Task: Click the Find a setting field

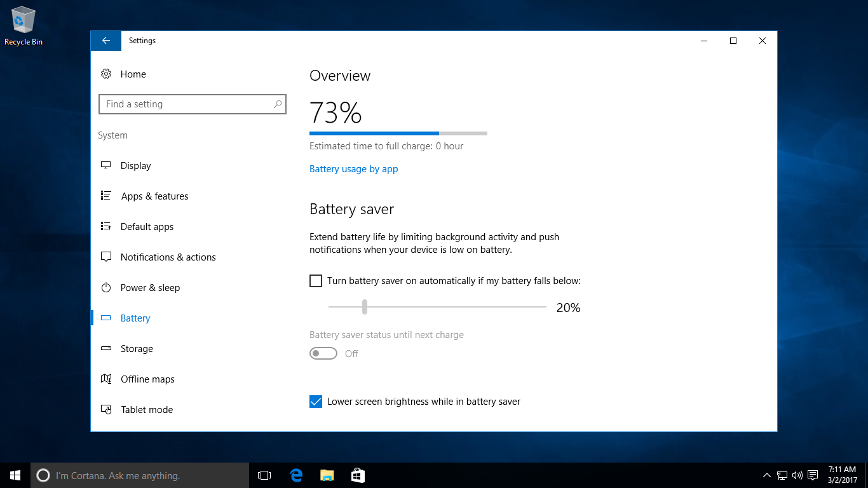Action: point(193,104)
